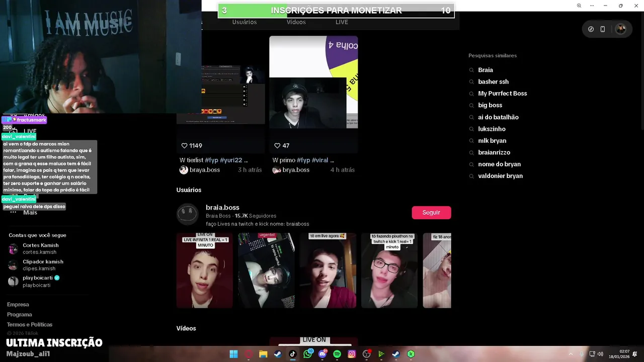Open 'urgente!' video thumbnail

266,270
